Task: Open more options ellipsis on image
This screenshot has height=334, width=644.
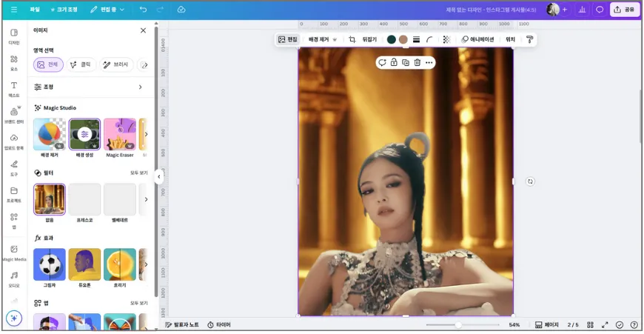Action: tap(429, 62)
